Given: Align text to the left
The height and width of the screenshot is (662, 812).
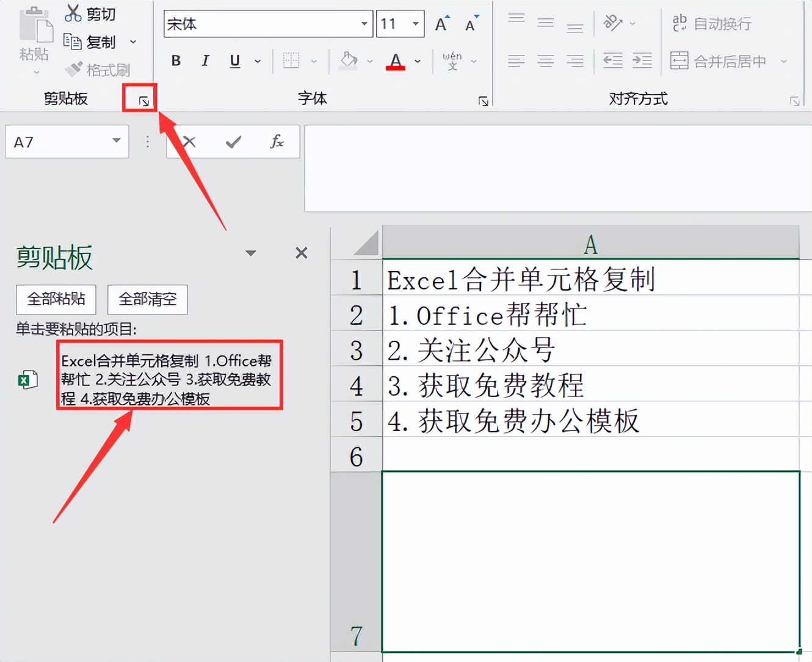Looking at the screenshot, I should [517, 60].
